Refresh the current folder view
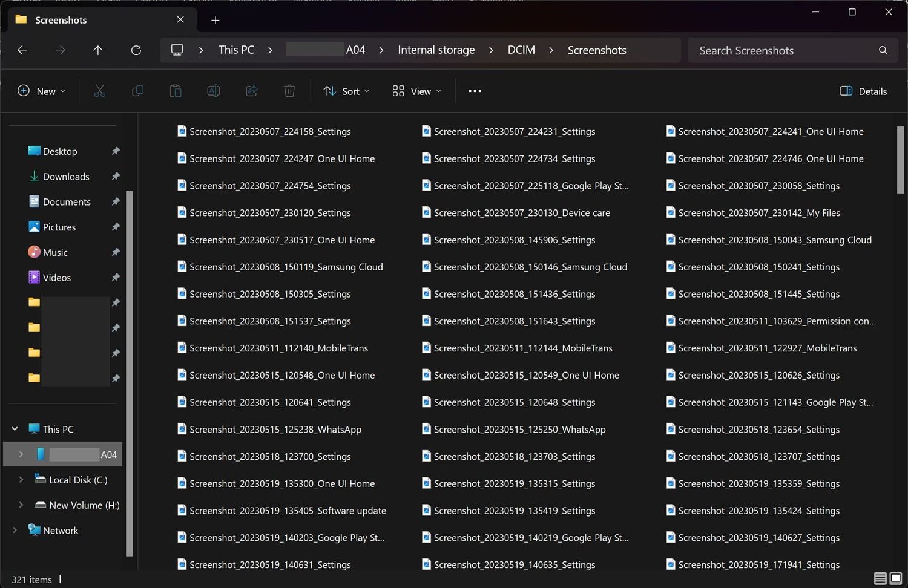 pyautogui.click(x=136, y=50)
